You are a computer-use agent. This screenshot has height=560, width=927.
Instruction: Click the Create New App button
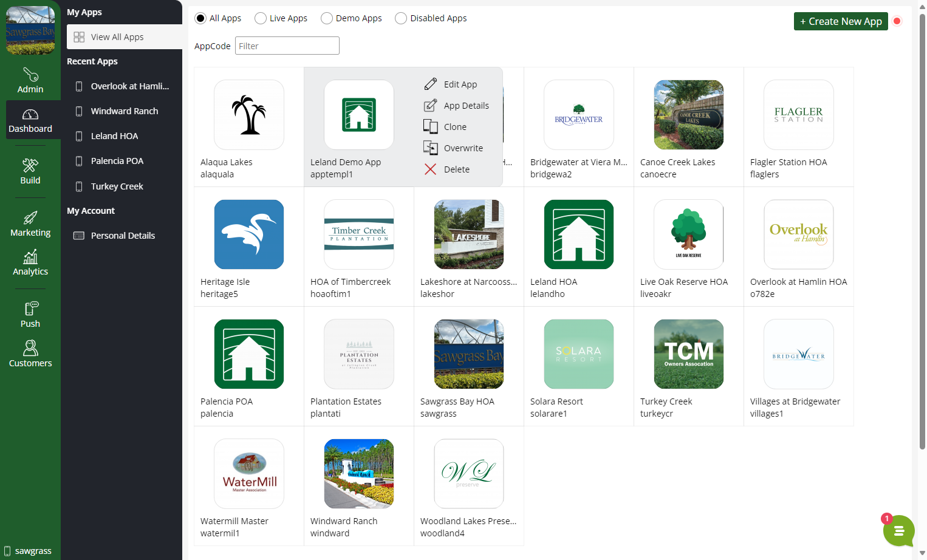pyautogui.click(x=841, y=21)
